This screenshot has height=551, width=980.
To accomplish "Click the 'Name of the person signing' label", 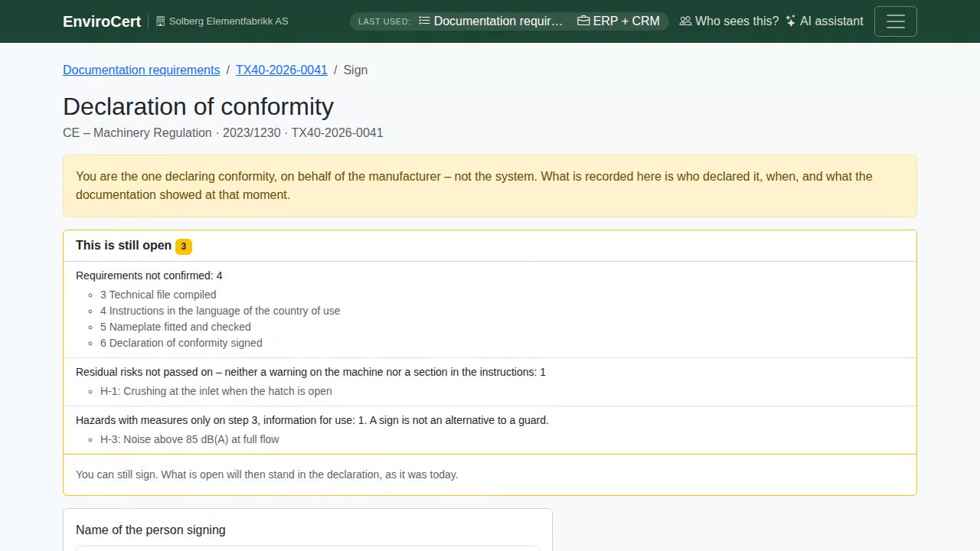I will [151, 530].
